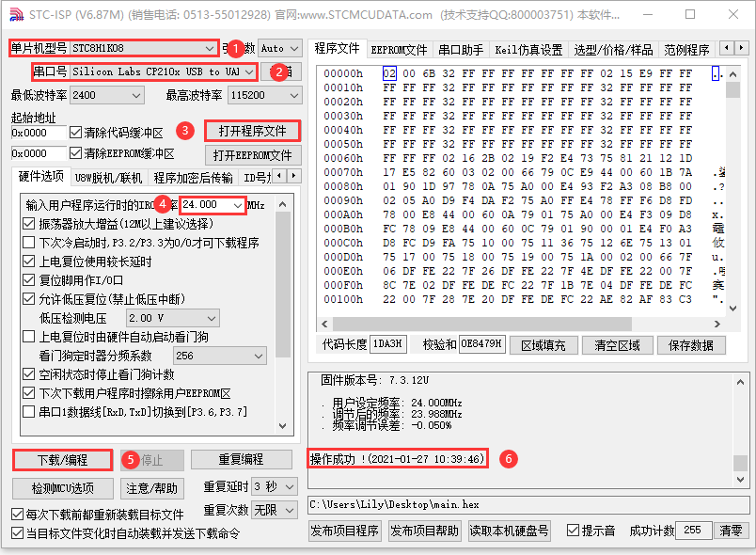Viewport: 756px width, 555px height.
Task: Toggle 允许低压复位 checkbox
Action: (29, 298)
